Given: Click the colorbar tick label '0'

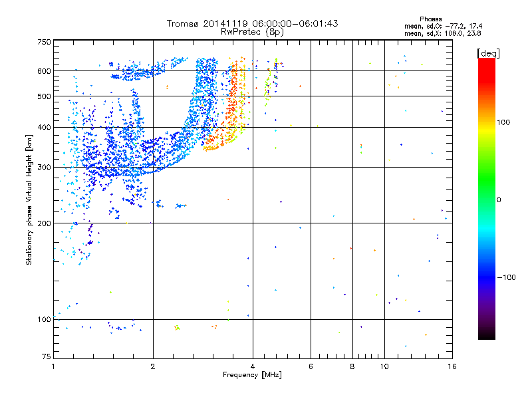Looking at the screenshot, I should tap(499, 199).
